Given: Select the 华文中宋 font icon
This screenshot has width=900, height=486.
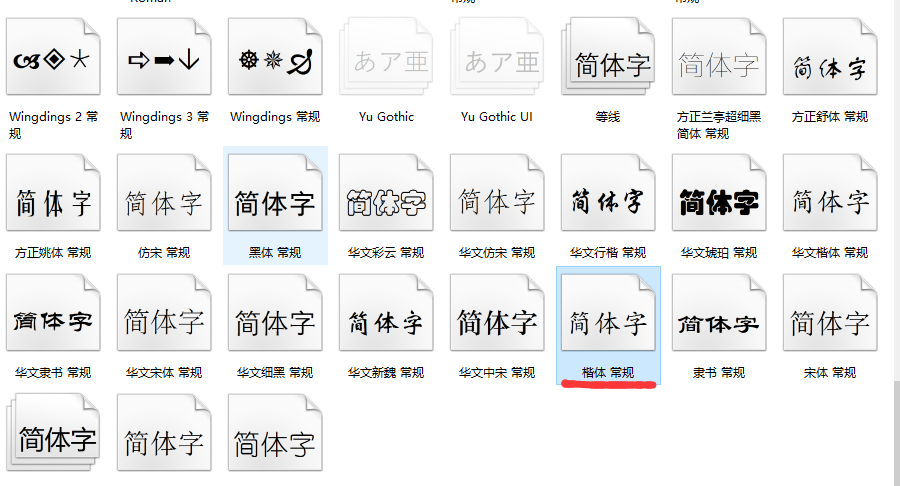Looking at the screenshot, I should pos(497,312).
